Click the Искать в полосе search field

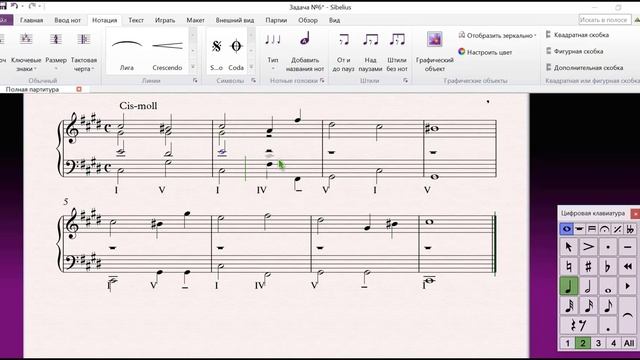point(604,20)
